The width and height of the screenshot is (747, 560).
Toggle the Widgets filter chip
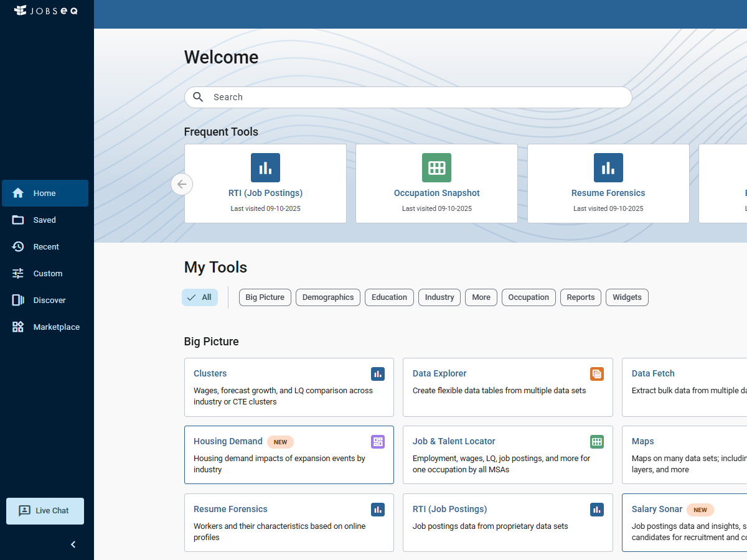(x=627, y=297)
